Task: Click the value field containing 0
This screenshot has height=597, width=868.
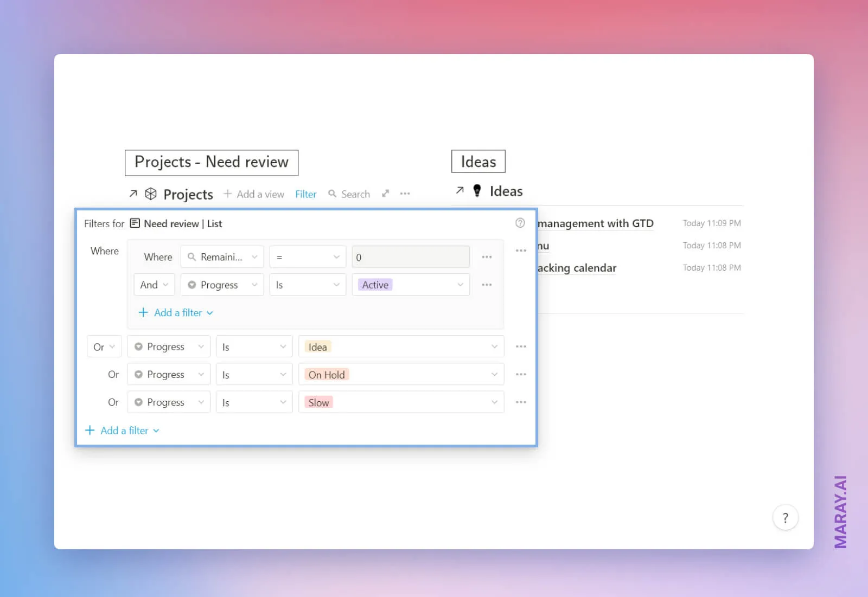Action: pos(410,256)
